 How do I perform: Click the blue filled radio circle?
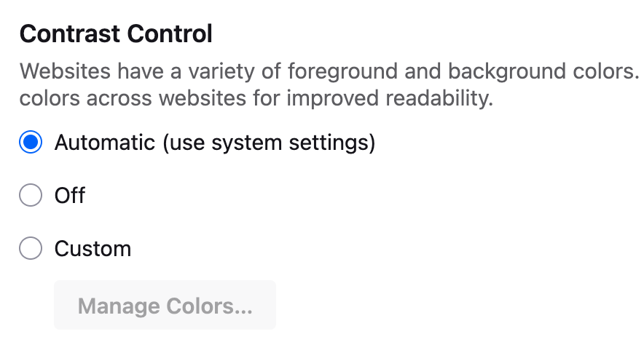[x=31, y=143]
